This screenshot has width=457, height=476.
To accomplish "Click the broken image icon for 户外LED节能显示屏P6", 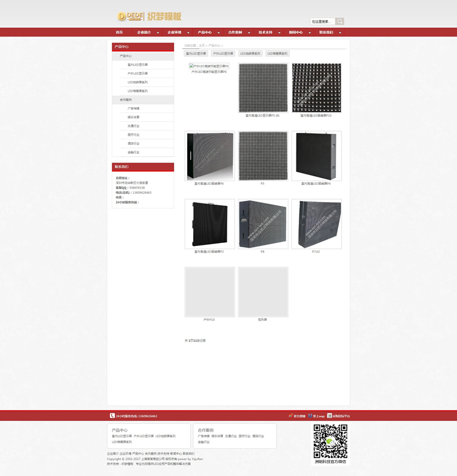I will [x=191, y=66].
